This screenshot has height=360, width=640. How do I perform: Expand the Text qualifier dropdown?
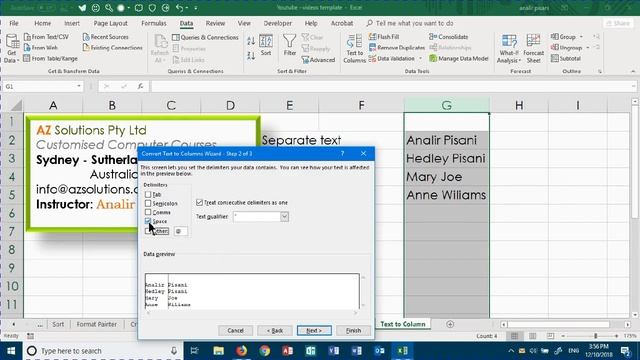pos(284,217)
